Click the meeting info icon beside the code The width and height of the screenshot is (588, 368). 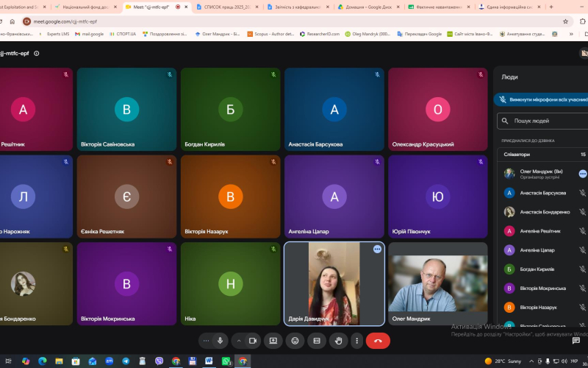coord(36,53)
